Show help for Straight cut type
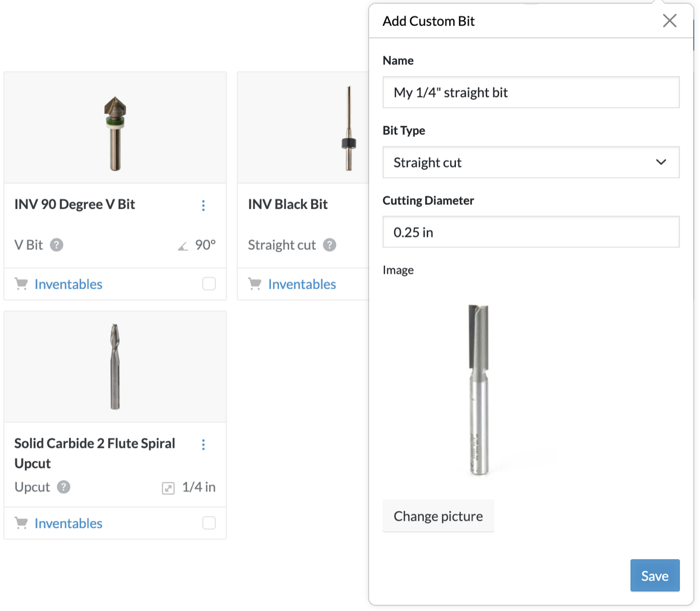Viewport: 700px width, 611px height. [330, 245]
